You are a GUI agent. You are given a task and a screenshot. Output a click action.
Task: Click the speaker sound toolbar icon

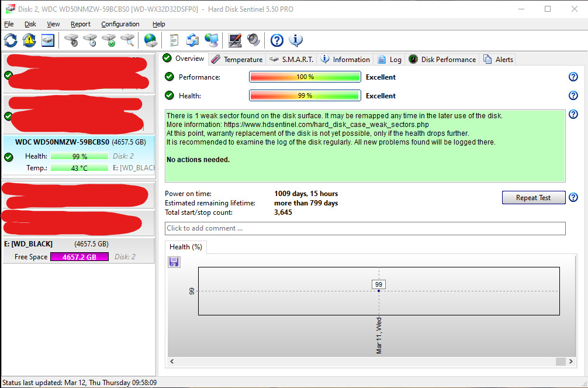(254, 40)
